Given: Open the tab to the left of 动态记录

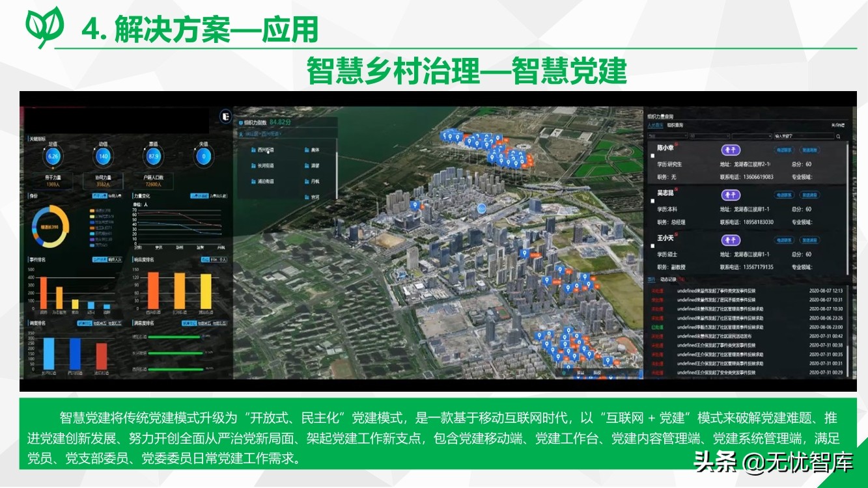Looking at the screenshot, I should click(x=651, y=279).
